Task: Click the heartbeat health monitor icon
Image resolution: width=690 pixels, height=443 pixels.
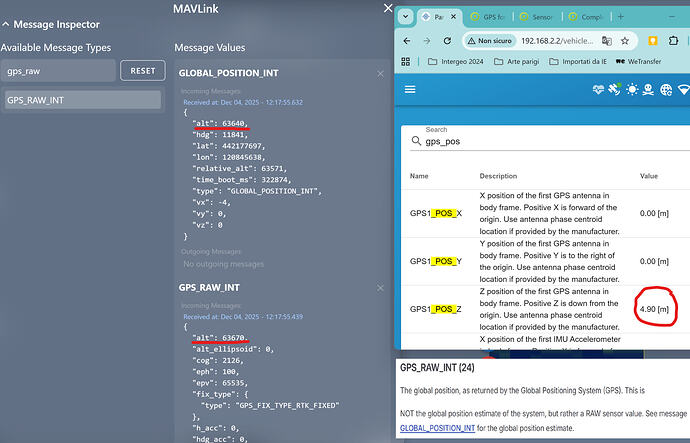Action: (x=600, y=89)
